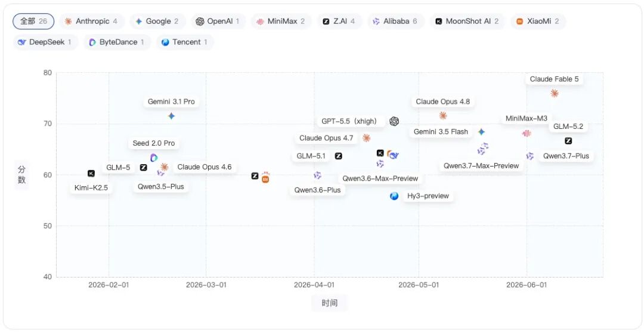
Task: Click the Seed 2.0 Pro ByteDance marker
Action: (154, 158)
